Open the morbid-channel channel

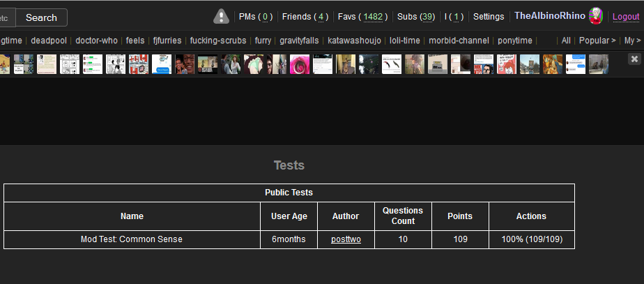[x=459, y=40]
